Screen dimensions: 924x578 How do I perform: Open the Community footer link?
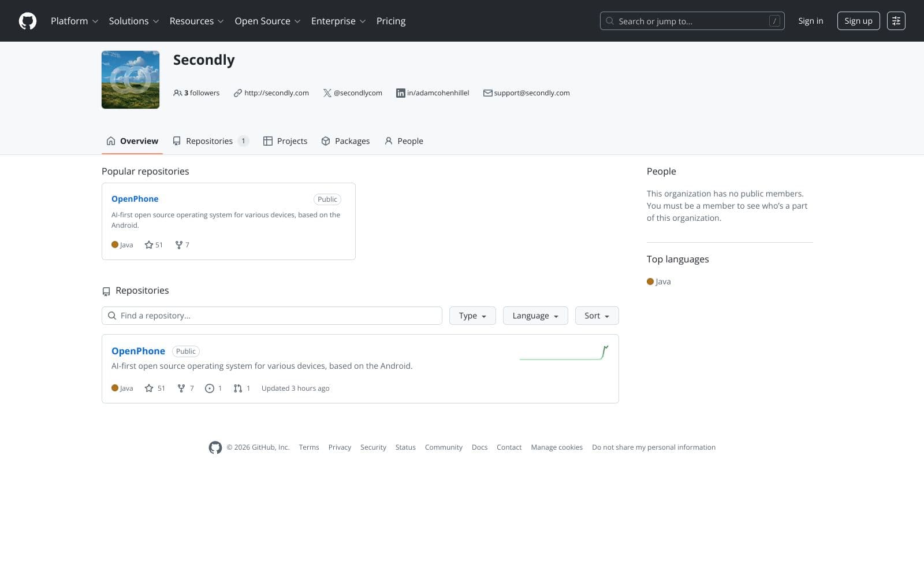pos(444,447)
